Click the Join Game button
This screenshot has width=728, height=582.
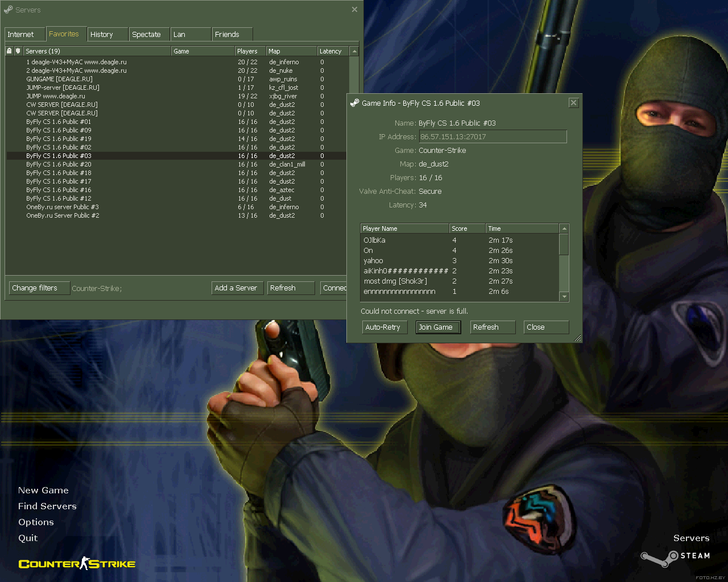438,327
